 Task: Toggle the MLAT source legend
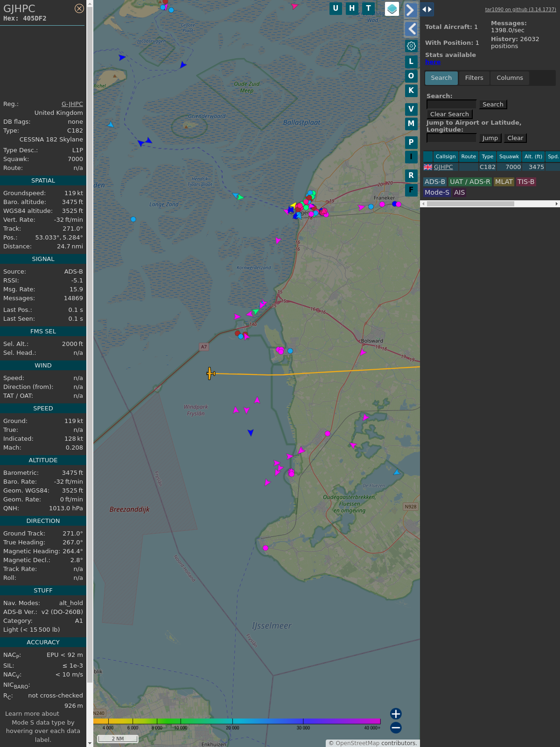click(504, 182)
